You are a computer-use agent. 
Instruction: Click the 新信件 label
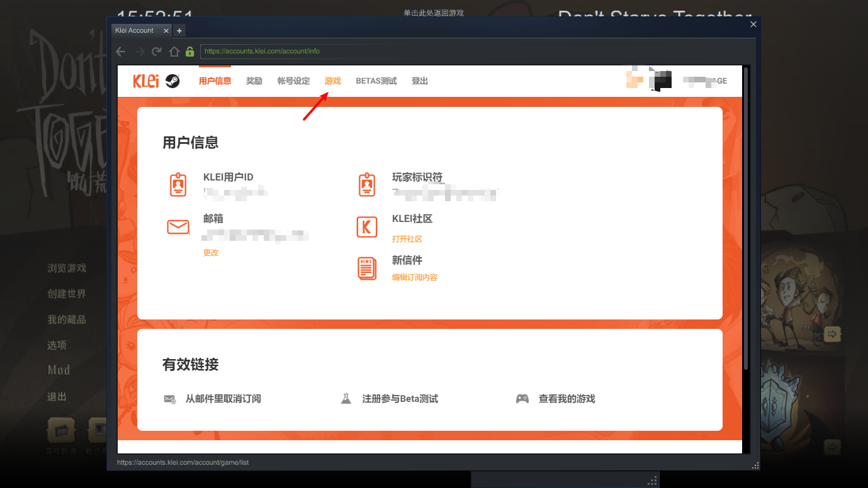click(x=407, y=260)
